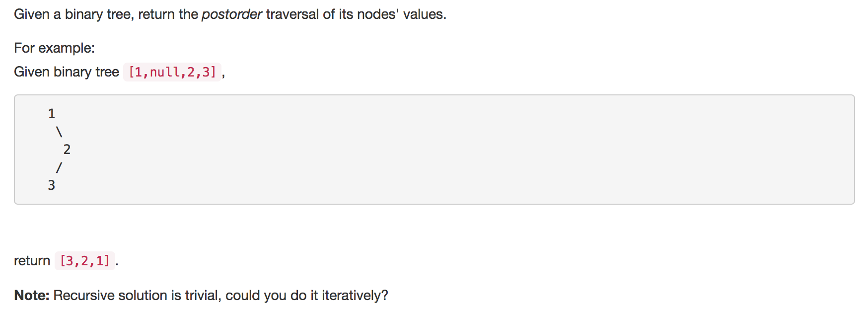The width and height of the screenshot is (868, 310).
Task: Click the bold "Note:" label
Action: pos(32,296)
